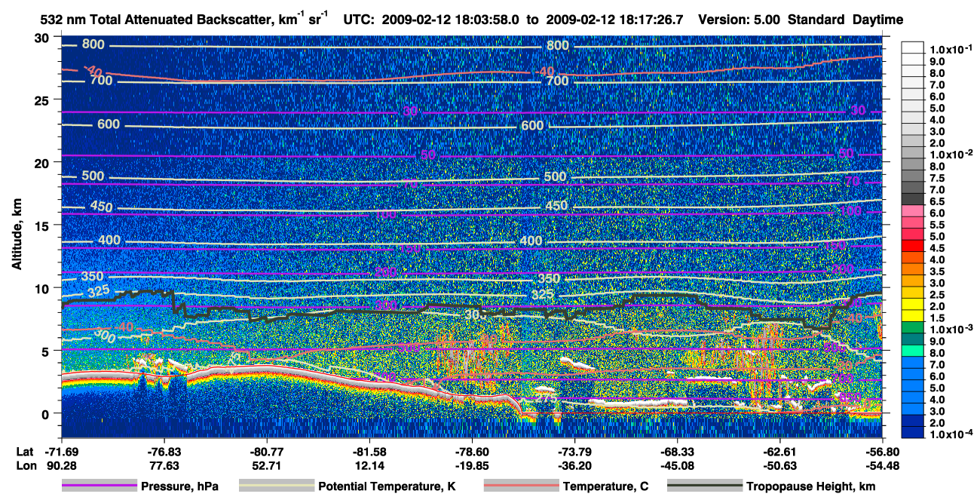Click the colorbar label 1.0x10-2
Screen dimensions: 980x503
pyautogui.click(x=950, y=154)
